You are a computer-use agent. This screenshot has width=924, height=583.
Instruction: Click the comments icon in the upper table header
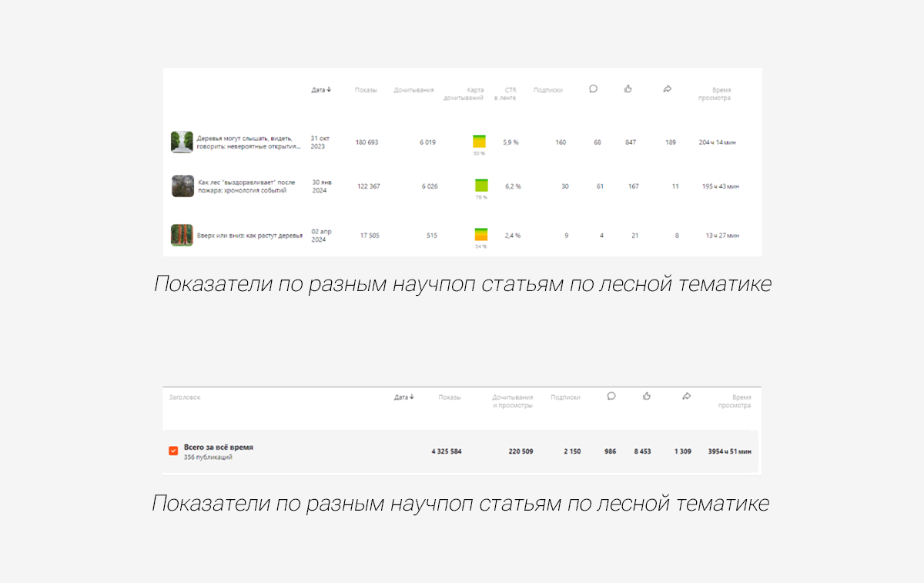click(593, 89)
